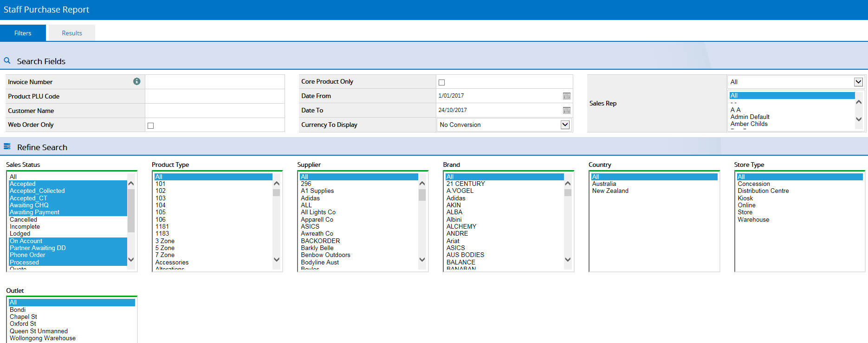Click the Date From field value
The height and width of the screenshot is (343, 868).
pos(451,96)
